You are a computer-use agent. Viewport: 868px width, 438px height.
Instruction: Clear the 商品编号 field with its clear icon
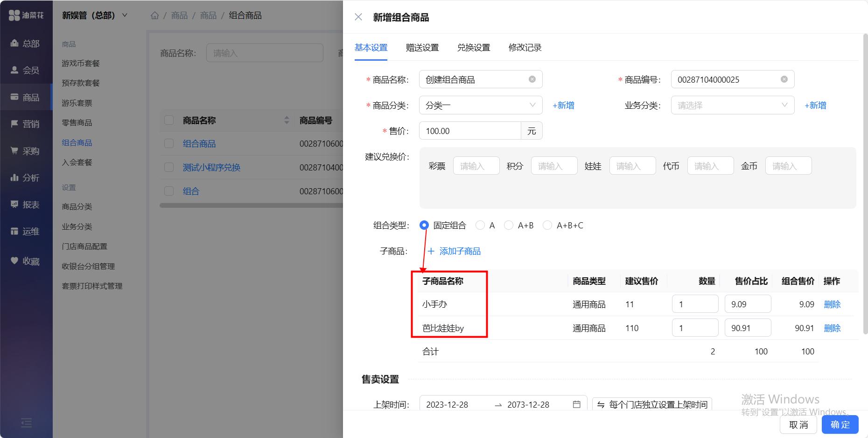784,79
